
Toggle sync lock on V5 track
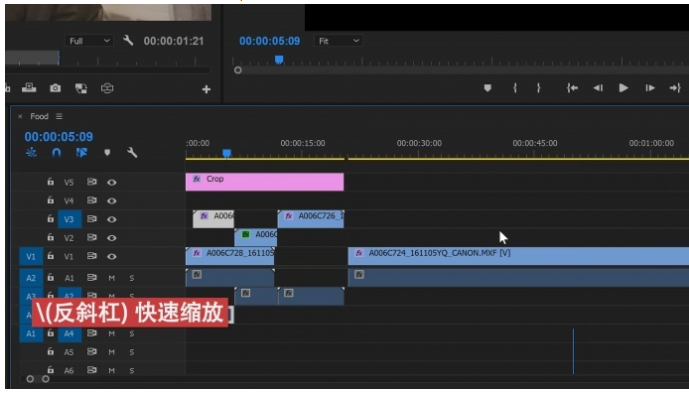(x=91, y=182)
